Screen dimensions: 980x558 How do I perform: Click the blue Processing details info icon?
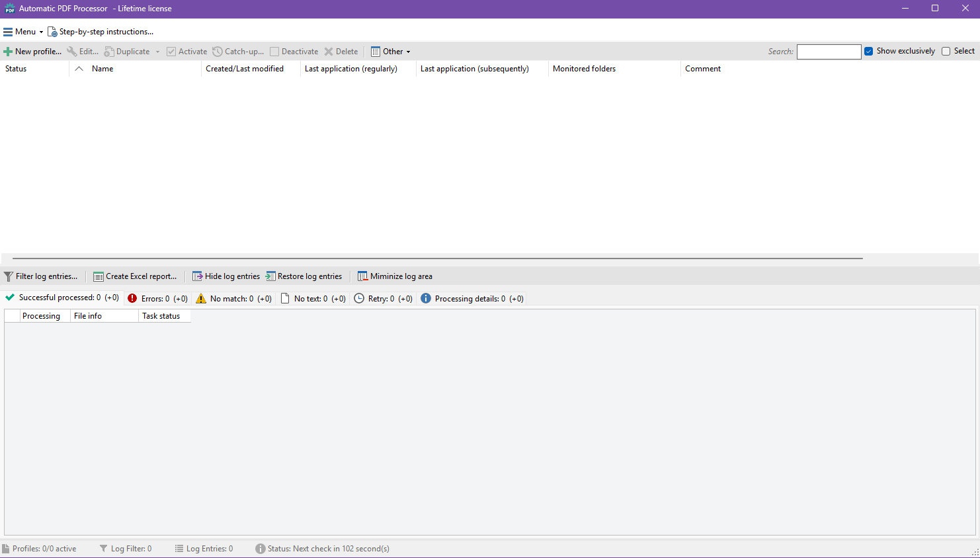pos(426,298)
